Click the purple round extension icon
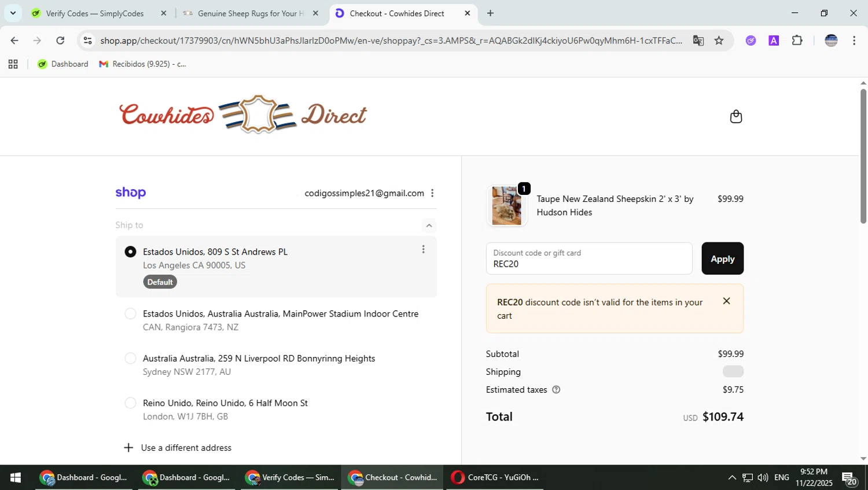Screen dimensions: 868x490 click(751, 40)
